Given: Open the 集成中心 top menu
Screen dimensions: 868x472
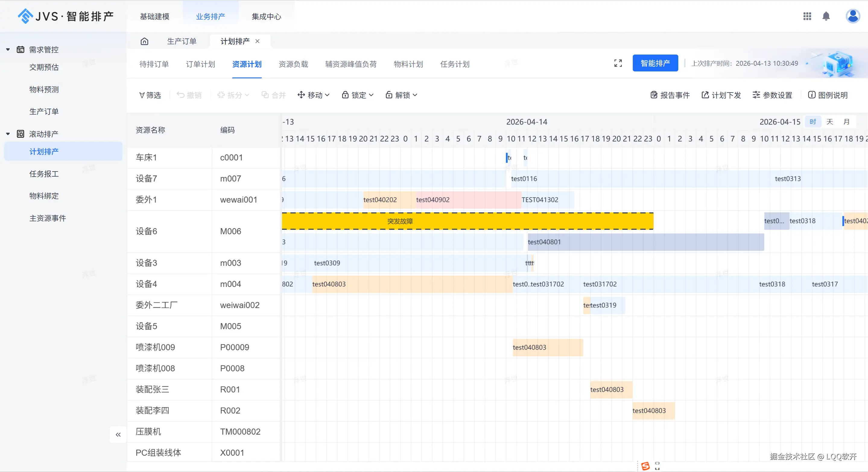Looking at the screenshot, I should (266, 17).
